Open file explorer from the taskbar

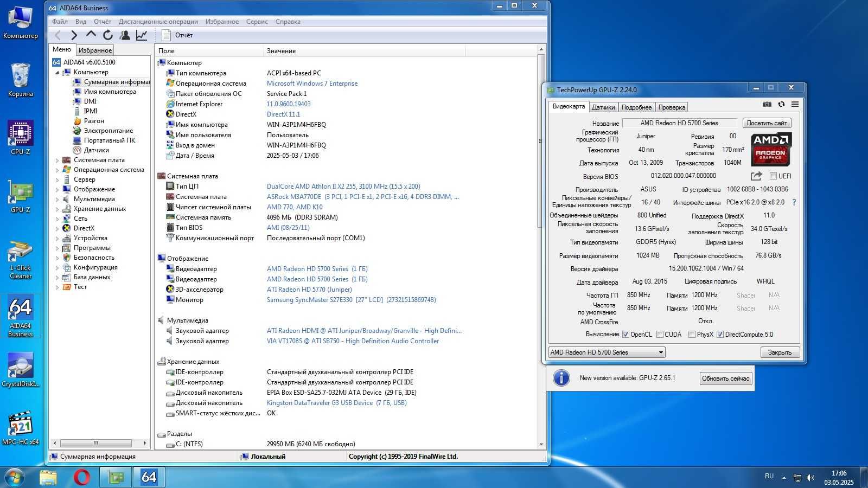[x=48, y=477]
